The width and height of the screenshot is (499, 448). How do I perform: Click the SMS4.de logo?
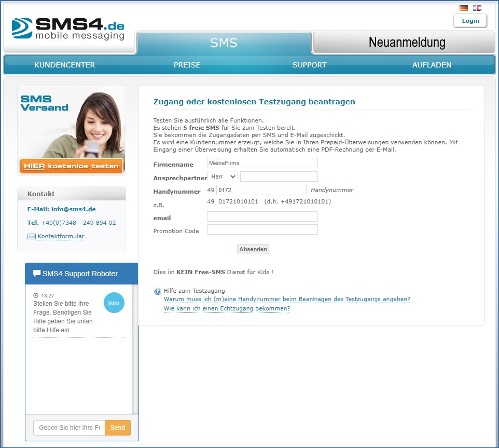68,29
